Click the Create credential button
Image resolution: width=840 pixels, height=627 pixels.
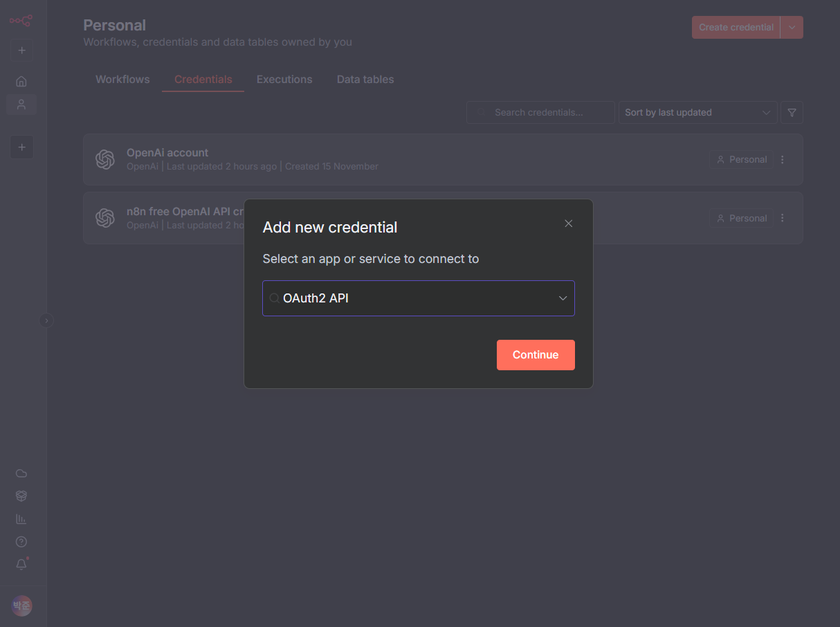(736, 28)
